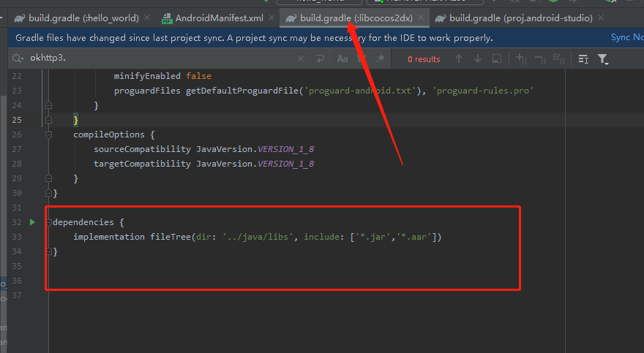Clear the okhttp3 search text
The width and height of the screenshot is (644, 353).
coord(301,58)
